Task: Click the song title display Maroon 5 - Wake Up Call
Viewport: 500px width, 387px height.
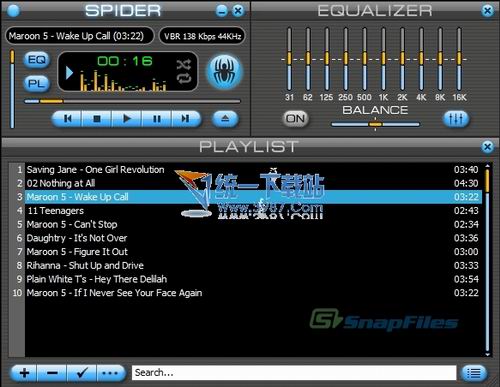Action: coord(79,36)
